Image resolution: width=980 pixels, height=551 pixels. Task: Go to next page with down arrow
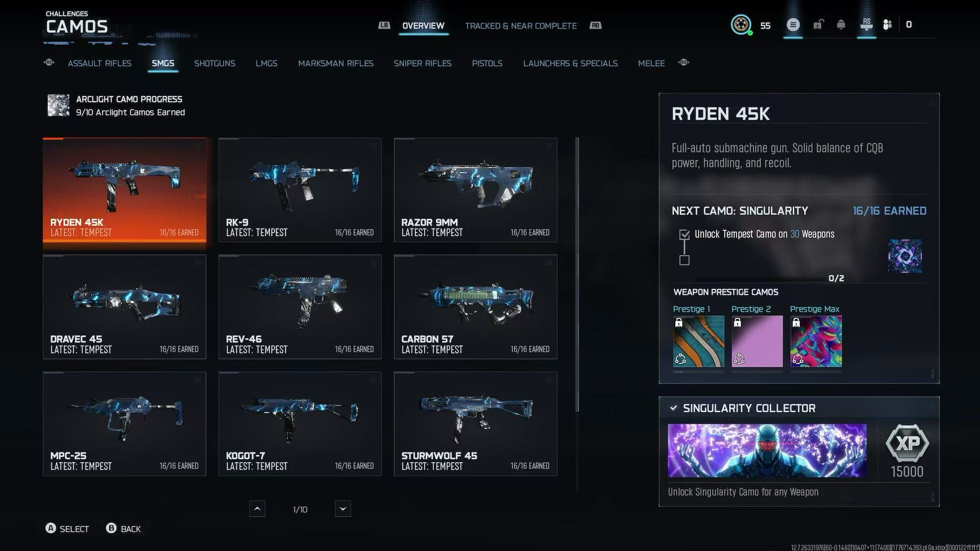tap(343, 509)
